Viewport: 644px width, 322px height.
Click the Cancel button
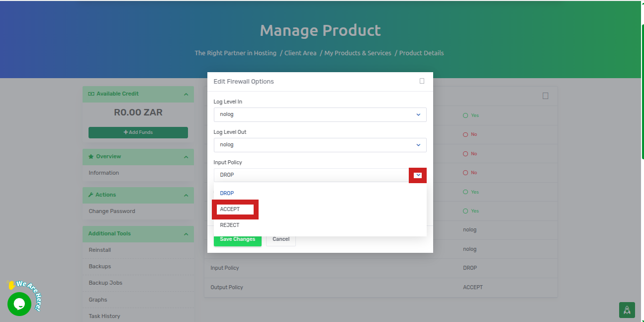(x=281, y=239)
